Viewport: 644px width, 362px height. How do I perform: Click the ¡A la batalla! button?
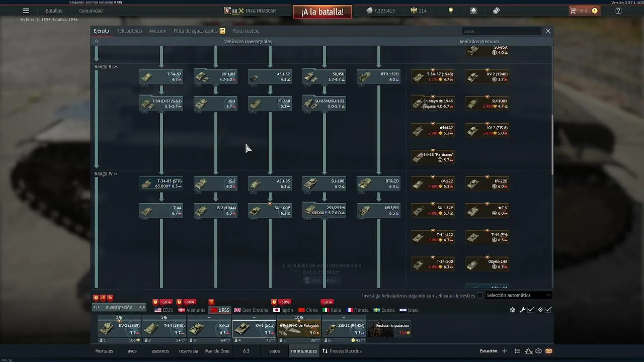click(x=323, y=12)
